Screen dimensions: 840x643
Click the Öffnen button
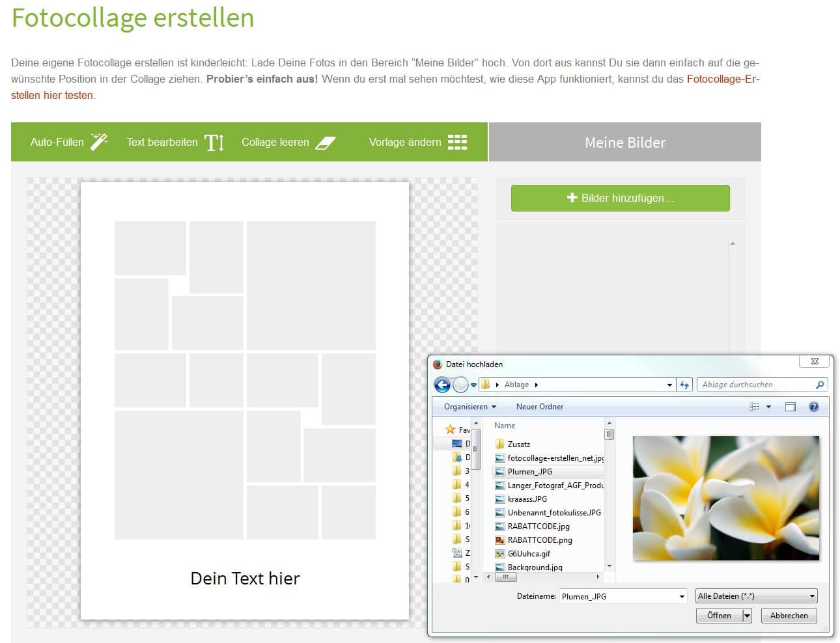719,616
